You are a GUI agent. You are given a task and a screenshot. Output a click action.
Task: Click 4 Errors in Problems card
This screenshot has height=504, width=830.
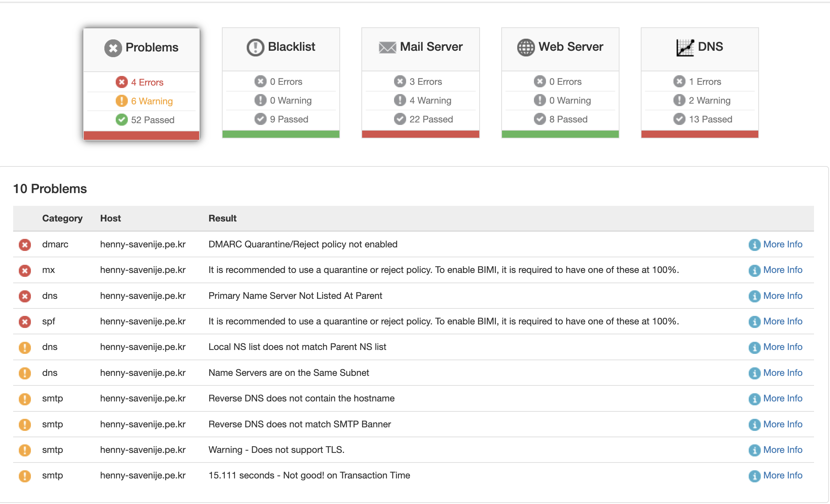pos(147,82)
